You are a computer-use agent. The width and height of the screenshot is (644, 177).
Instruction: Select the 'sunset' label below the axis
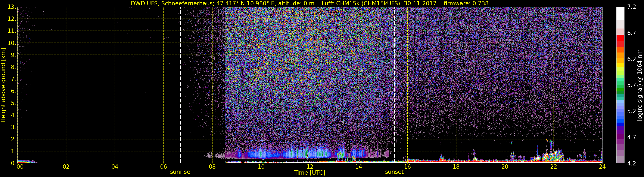click(394, 172)
